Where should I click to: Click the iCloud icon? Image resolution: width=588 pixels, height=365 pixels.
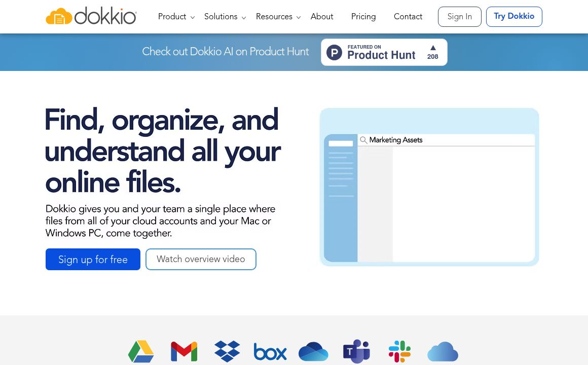click(x=443, y=351)
